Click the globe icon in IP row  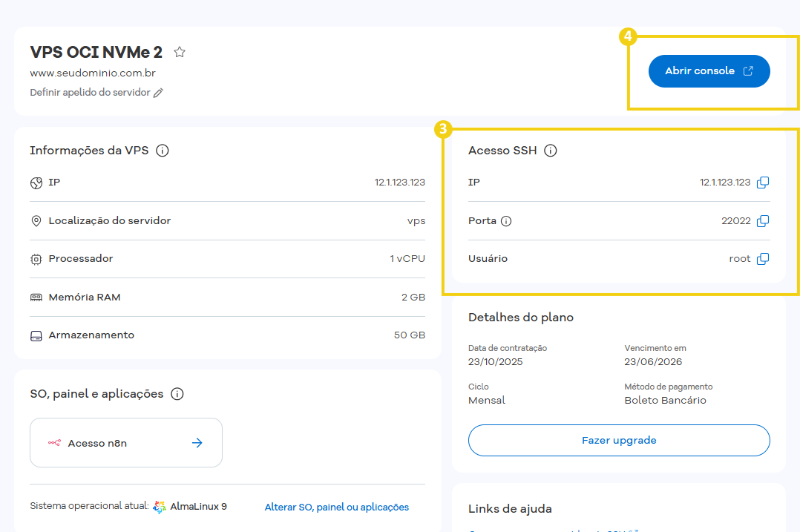[36, 183]
